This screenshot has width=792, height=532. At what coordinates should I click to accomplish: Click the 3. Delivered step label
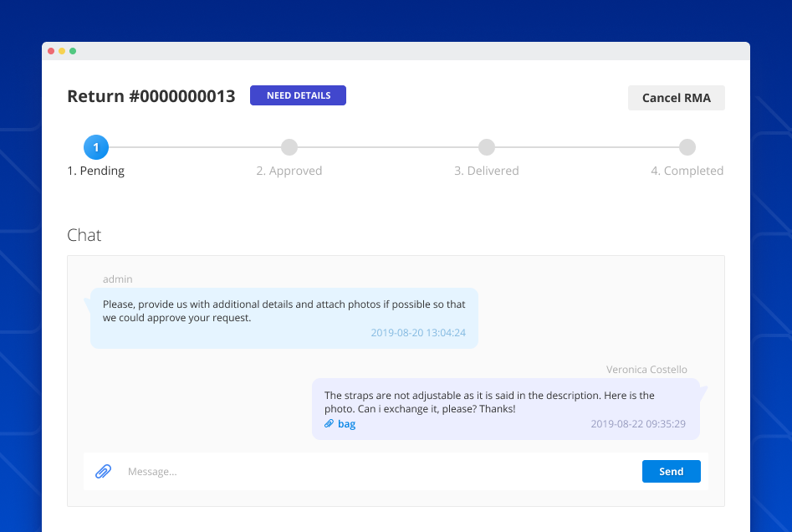tap(487, 170)
